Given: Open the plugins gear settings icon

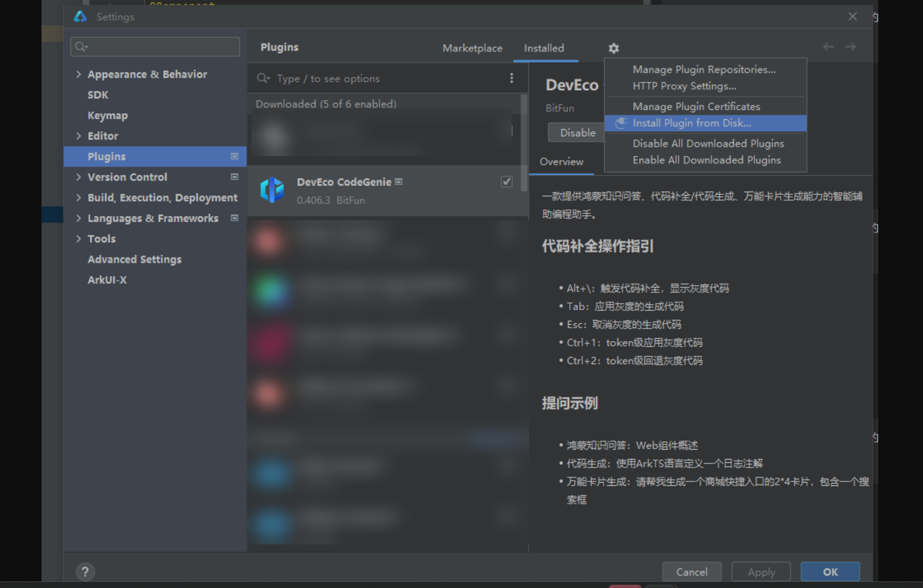Looking at the screenshot, I should coord(613,48).
